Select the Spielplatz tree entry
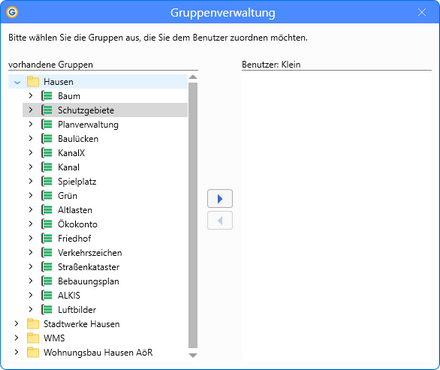The height and width of the screenshot is (370, 440). coord(77,182)
